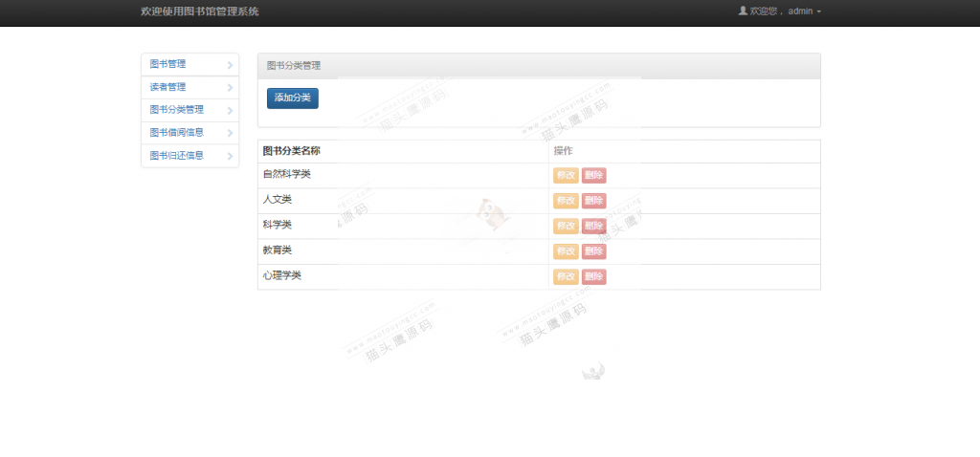Screen dimensions: 980x457
Task: Open the 图书管理 sidebar menu item
Action: [x=168, y=64]
